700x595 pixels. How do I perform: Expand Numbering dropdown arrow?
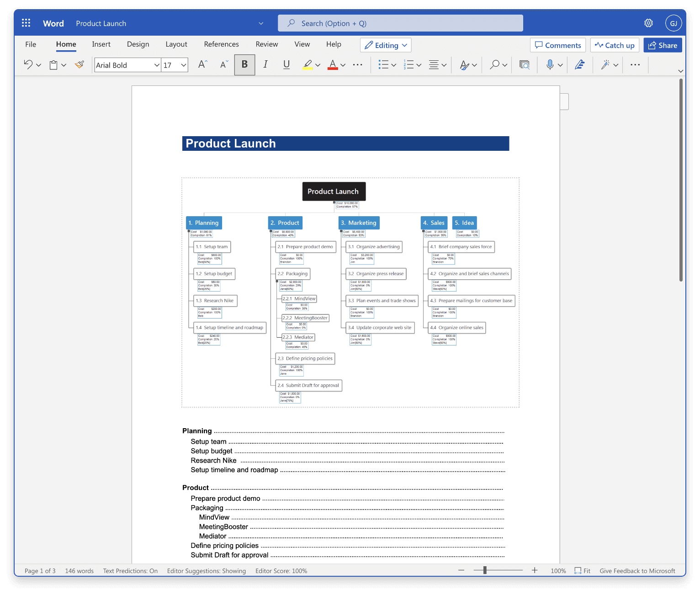419,65
